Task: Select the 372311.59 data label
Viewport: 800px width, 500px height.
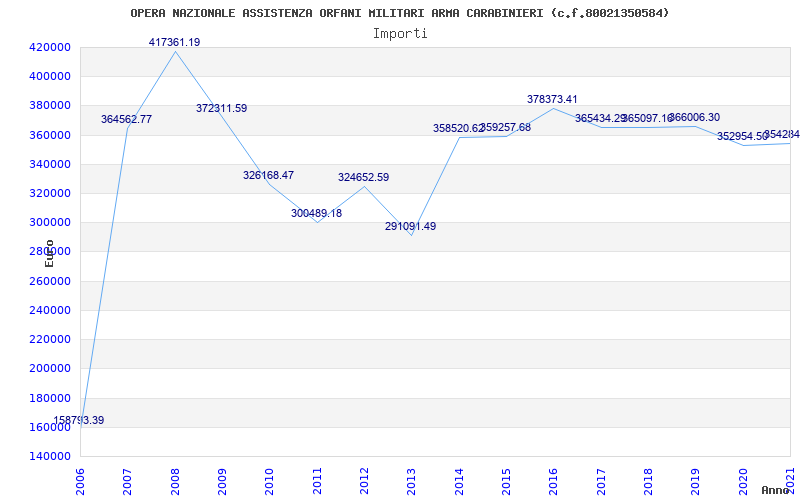Action: click(x=221, y=108)
